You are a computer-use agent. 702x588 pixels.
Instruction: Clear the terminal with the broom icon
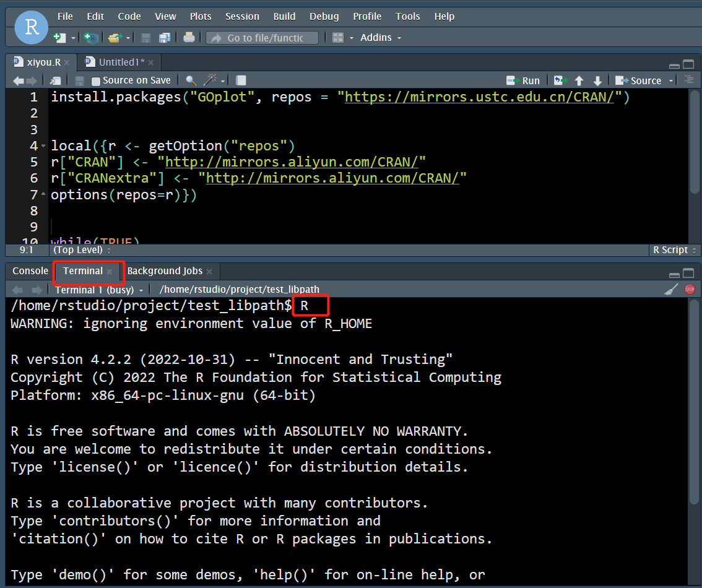[x=670, y=290]
